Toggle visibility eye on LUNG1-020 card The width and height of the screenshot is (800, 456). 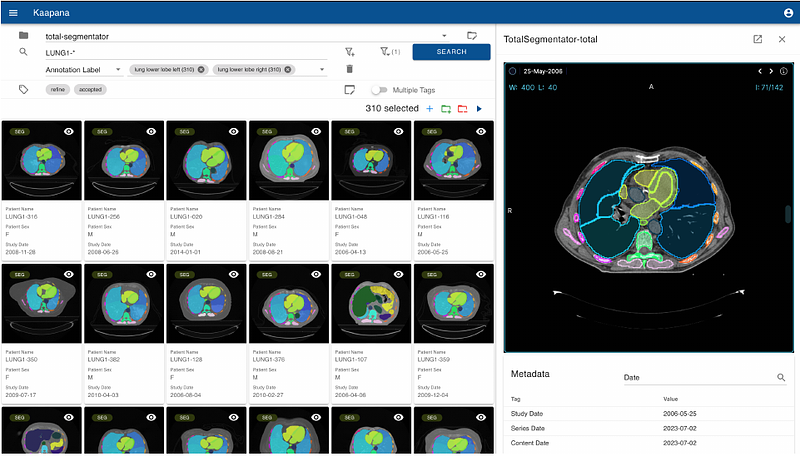coord(234,132)
